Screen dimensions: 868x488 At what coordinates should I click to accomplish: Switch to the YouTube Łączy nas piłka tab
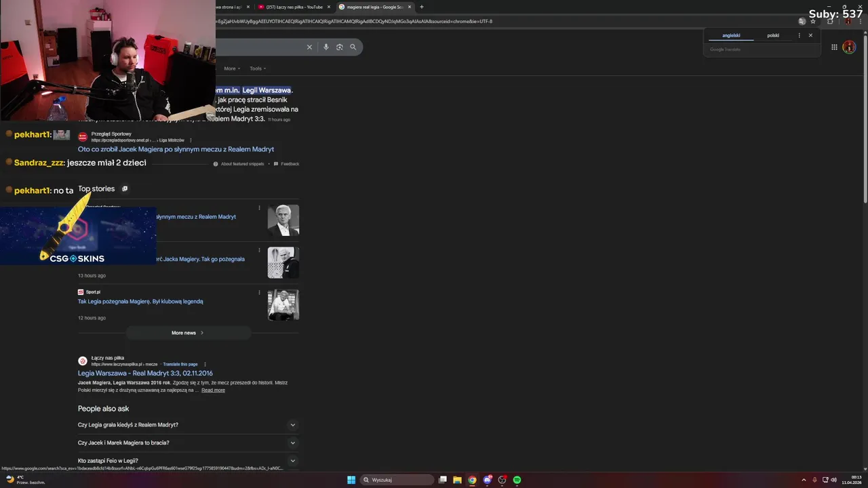[x=295, y=7]
